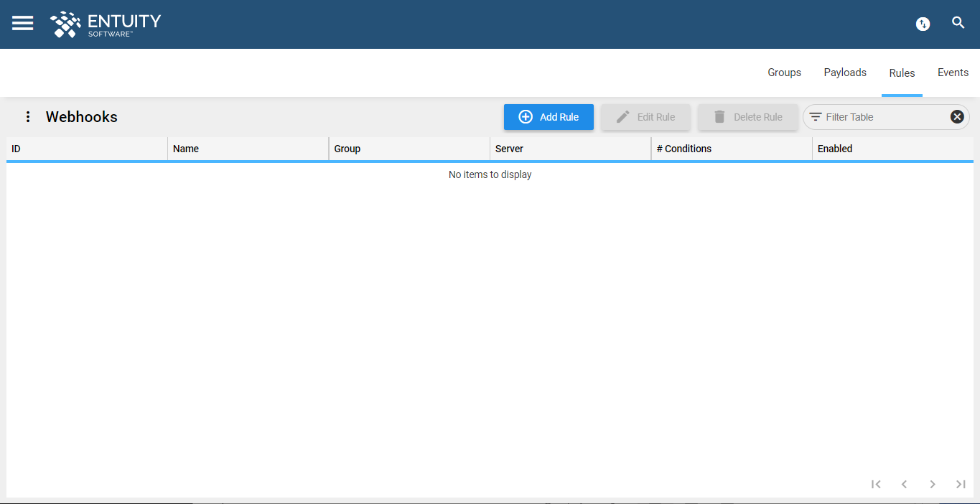Viewport: 980px width, 504px height.
Task: Open the navigation hamburger menu
Action: [x=22, y=23]
